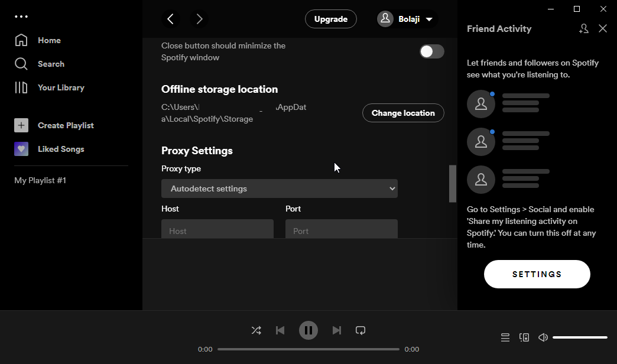
Task: Open Your Library
Action: [x=50, y=87]
